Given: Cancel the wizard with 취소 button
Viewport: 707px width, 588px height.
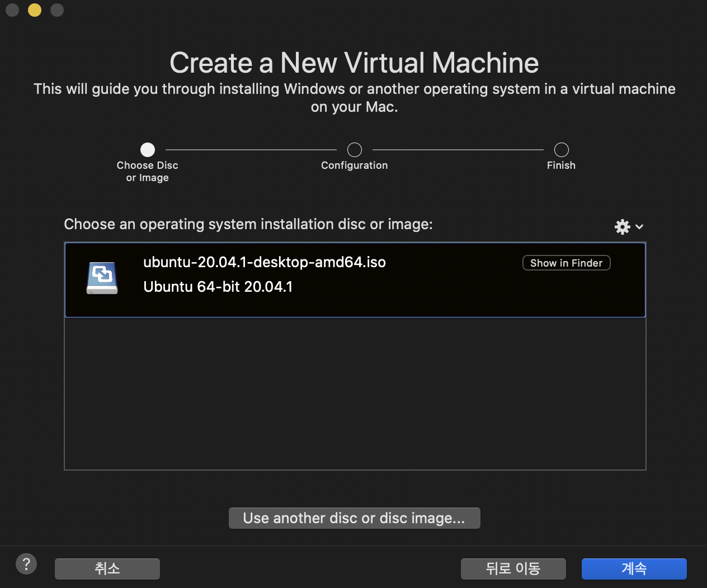Looking at the screenshot, I should pyautogui.click(x=107, y=568).
